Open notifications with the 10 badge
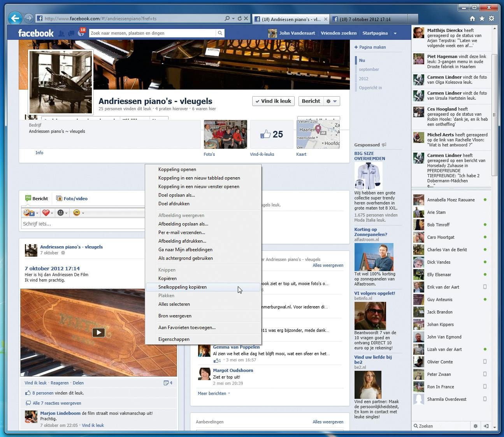Screen dimensions: 504x437 click(81, 33)
